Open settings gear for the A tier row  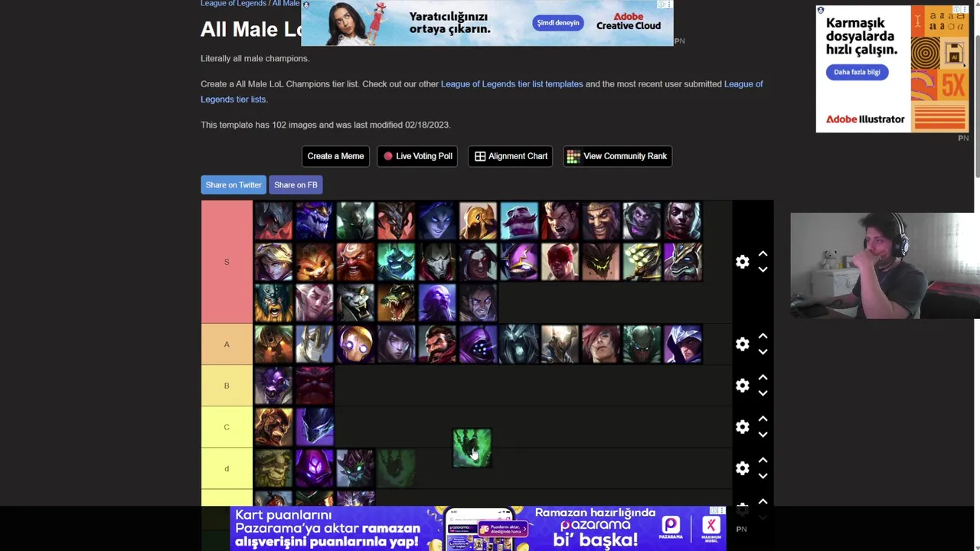[x=742, y=344]
